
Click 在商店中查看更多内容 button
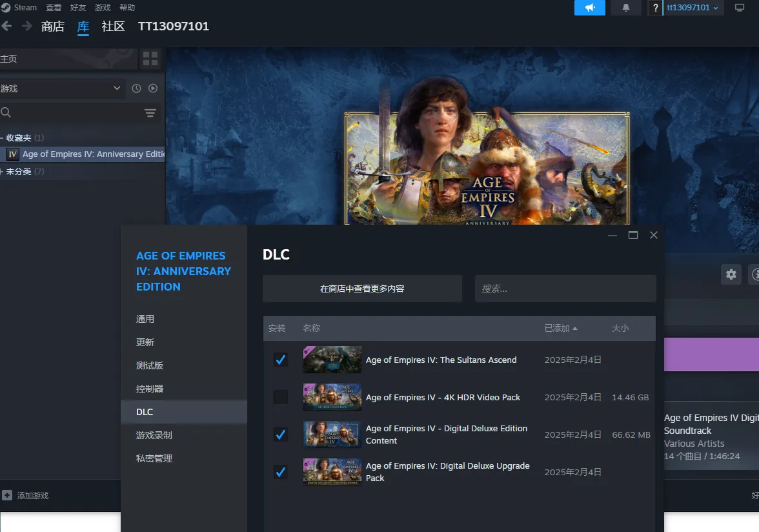362,289
